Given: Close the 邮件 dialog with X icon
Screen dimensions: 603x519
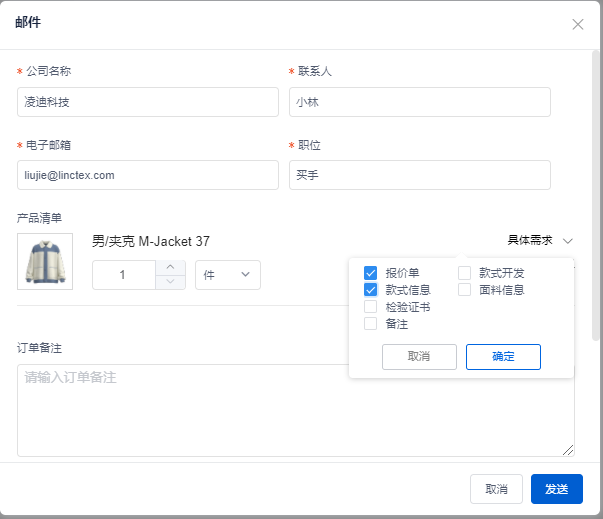Looking at the screenshot, I should tap(578, 24).
